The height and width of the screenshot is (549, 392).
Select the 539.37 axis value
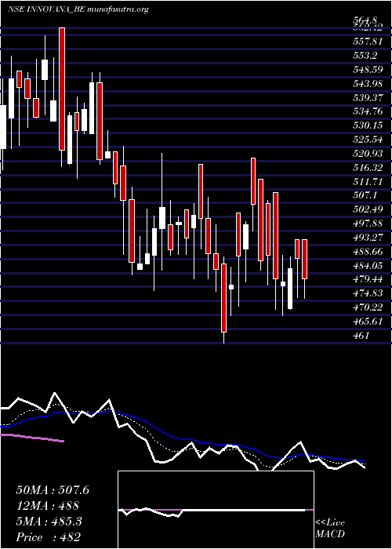pyautogui.click(x=368, y=98)
